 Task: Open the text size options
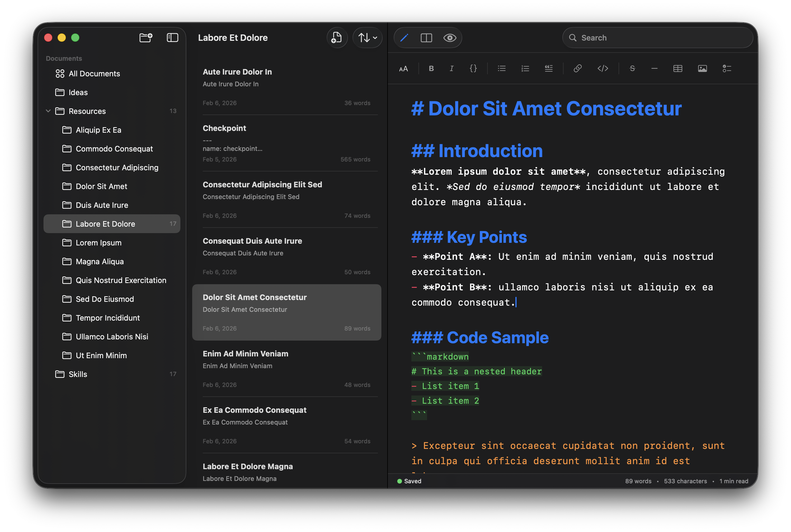click(x=403, y=68)
